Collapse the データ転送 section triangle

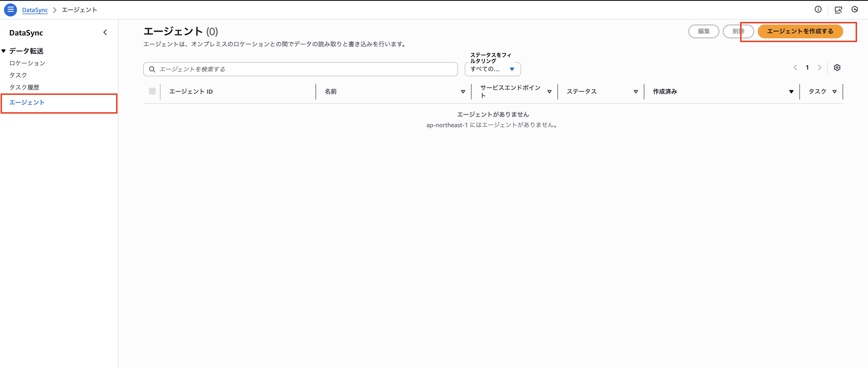tap(3, 50)
